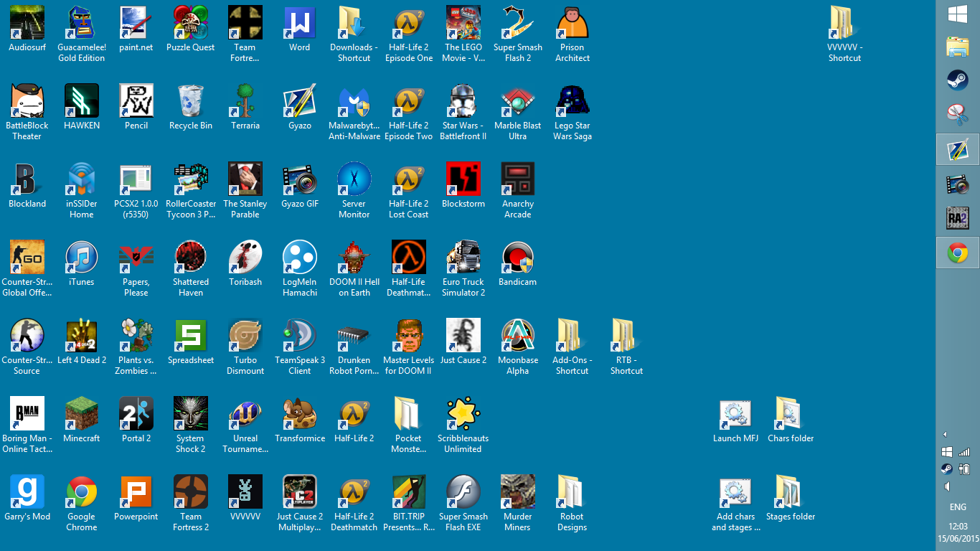This screenshot has height=551, width=980.
Task: Switch to Chrome in the taskbar
Action: (958, 253)
